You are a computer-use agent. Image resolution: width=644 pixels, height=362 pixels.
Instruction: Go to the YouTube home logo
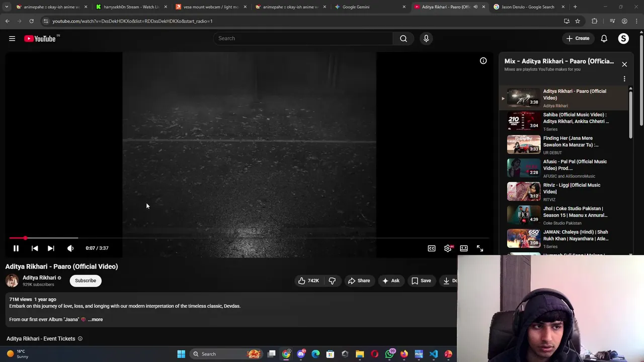pos(40,39)
